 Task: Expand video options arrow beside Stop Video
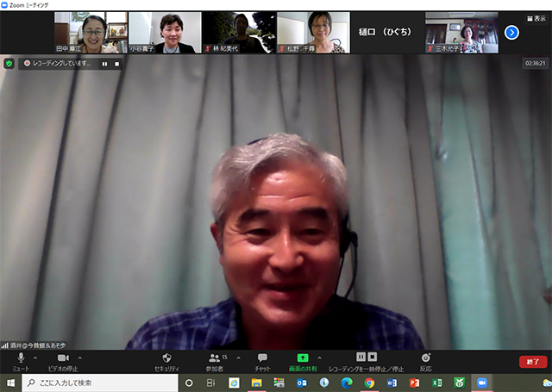80,357
